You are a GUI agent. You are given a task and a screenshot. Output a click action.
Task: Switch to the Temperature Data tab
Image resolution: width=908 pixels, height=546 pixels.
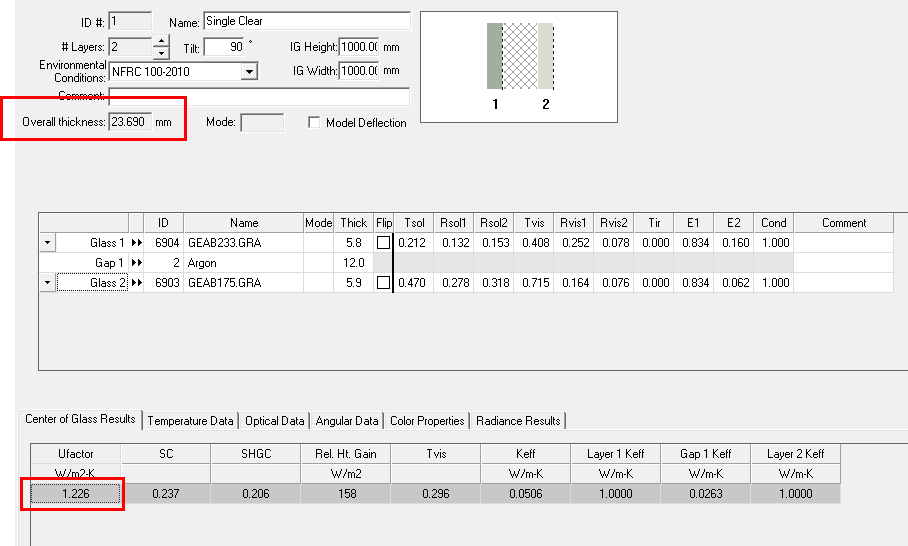190,421
